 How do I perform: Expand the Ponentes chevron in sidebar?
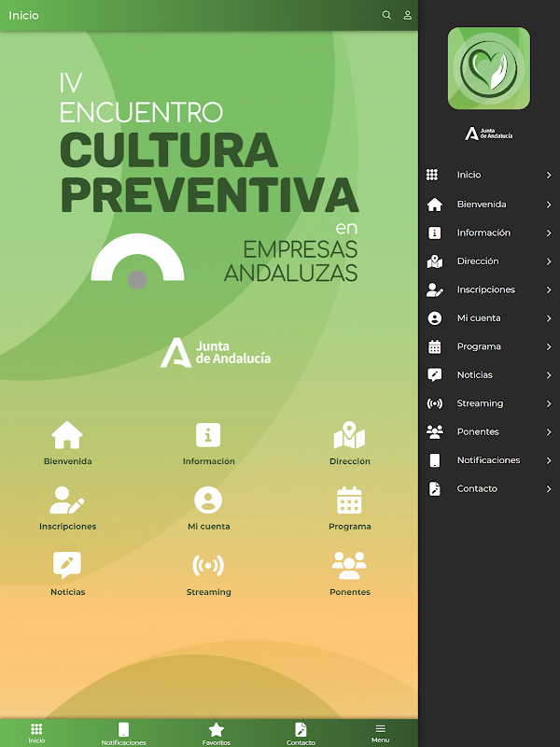pyautogui.click(x=549, y=432)
